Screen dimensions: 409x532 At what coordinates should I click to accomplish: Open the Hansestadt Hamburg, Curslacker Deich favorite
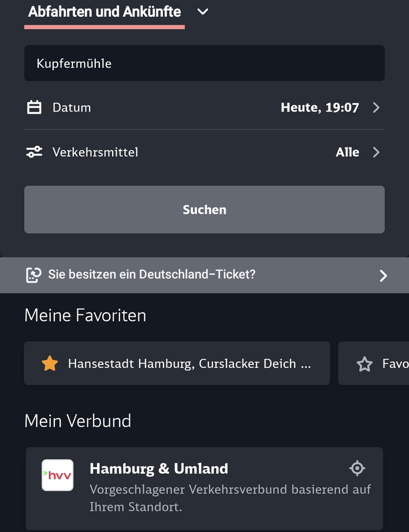(177, 363)
